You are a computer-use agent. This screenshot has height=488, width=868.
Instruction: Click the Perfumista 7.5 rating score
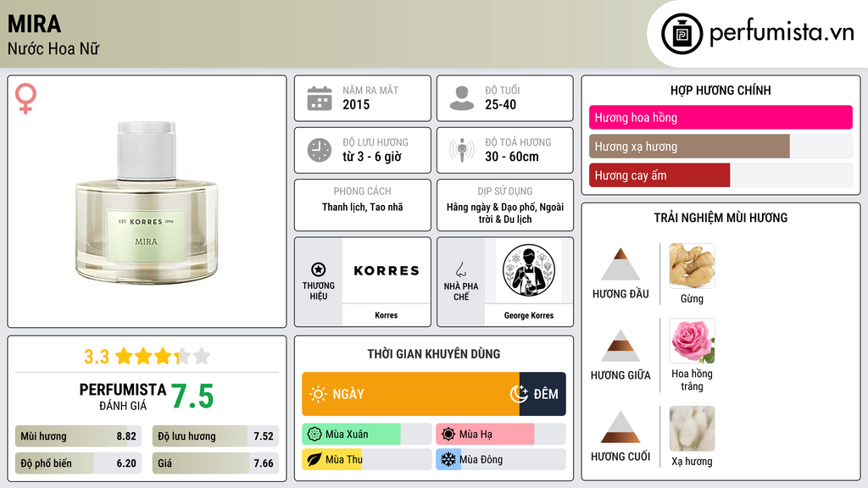192,396
